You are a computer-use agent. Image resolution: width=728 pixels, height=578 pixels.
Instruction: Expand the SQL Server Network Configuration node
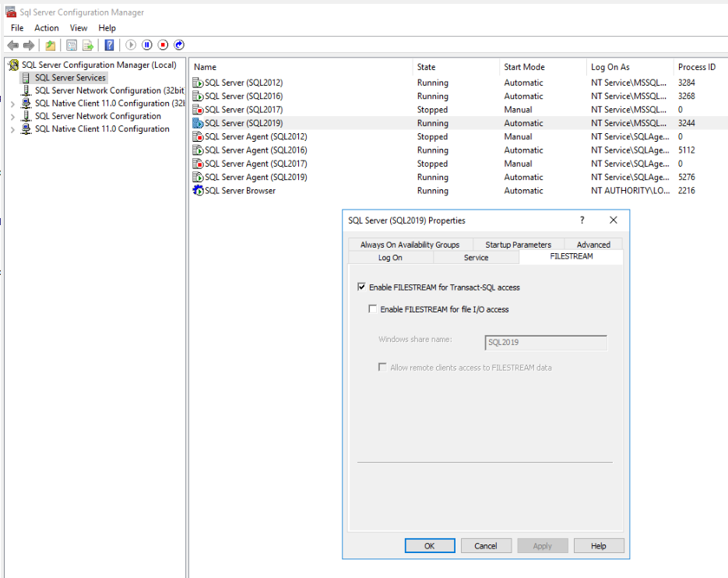click(12, 117)
